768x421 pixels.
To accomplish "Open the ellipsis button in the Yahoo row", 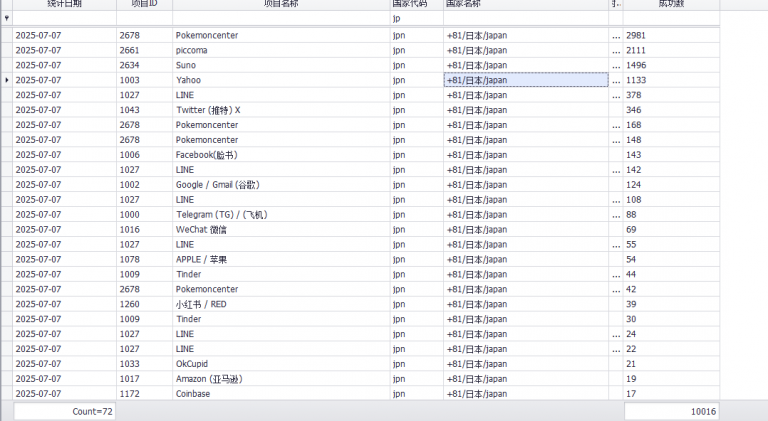I will (616, 80).
